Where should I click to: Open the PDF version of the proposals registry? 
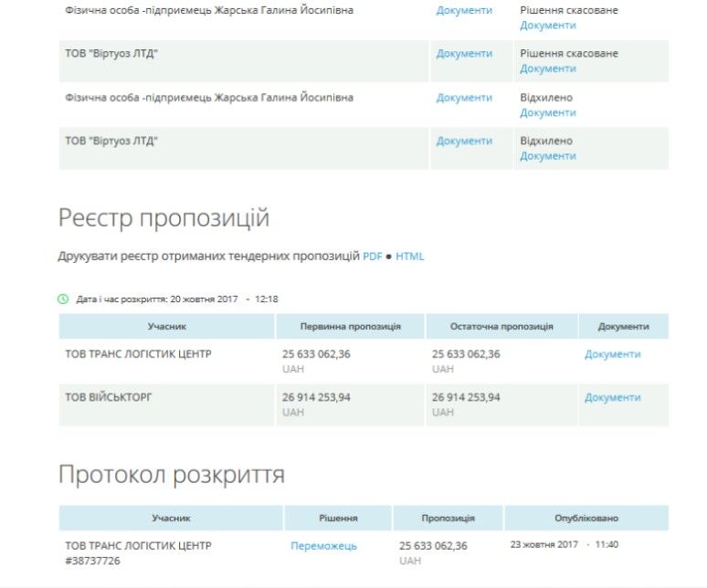pyautogui.click(x=373, y=257)
